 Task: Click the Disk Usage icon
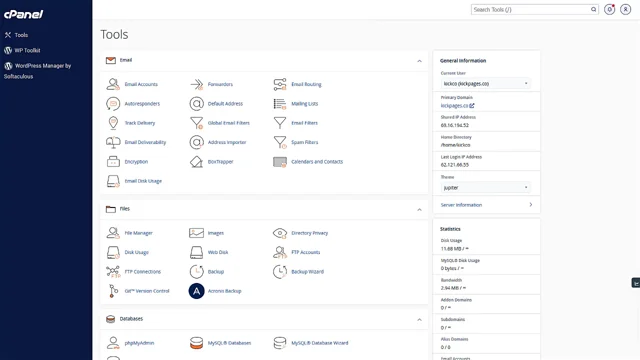[x=113, y=252]
